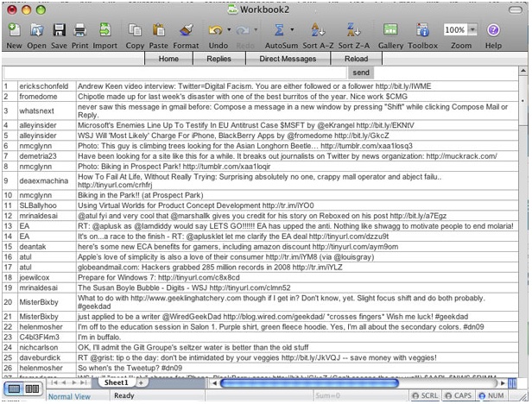Click the Reload button
Viewport: 532px width, 404px height.
coord(357,58)
